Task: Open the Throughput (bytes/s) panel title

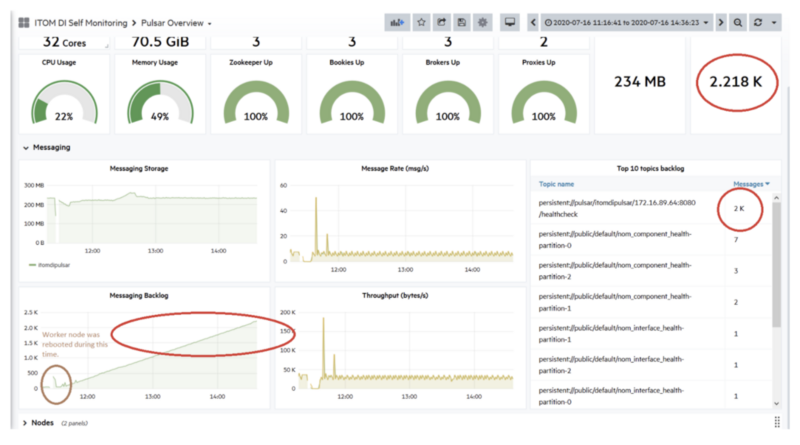Action: 395,295
